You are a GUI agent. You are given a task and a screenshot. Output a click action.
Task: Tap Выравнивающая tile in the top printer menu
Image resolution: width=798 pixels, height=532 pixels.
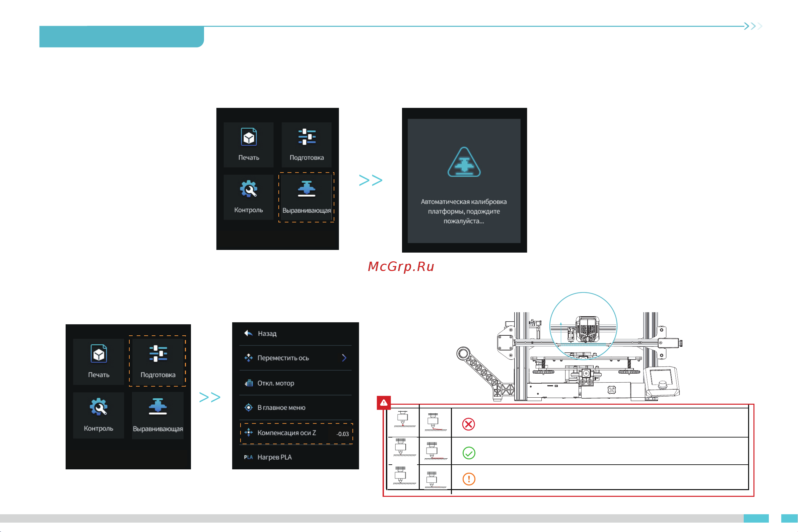tap(307, 197)
